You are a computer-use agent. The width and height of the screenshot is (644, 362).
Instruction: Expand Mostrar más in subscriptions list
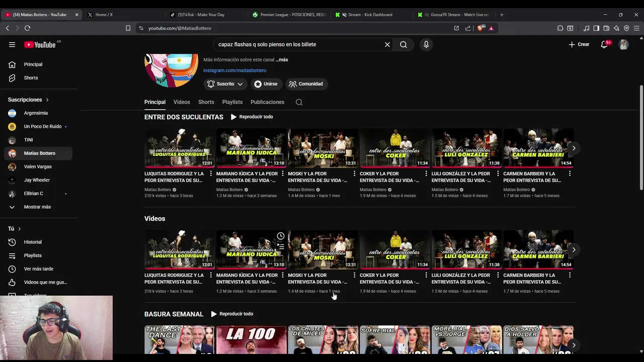point(36,207)
